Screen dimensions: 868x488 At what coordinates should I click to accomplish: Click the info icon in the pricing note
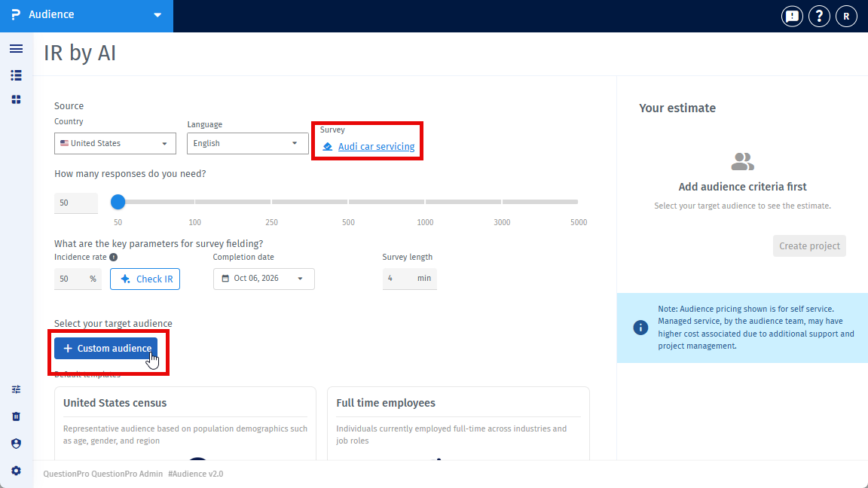pyautogui.click(x=640, y=328)
